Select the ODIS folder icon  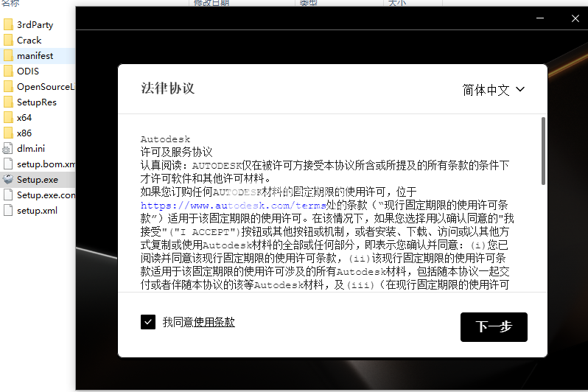[8, 71]
